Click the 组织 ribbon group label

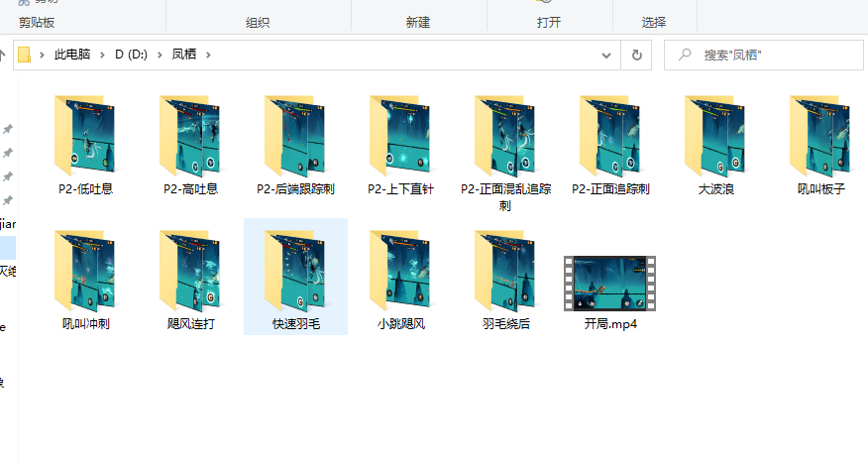coord(258,23)
